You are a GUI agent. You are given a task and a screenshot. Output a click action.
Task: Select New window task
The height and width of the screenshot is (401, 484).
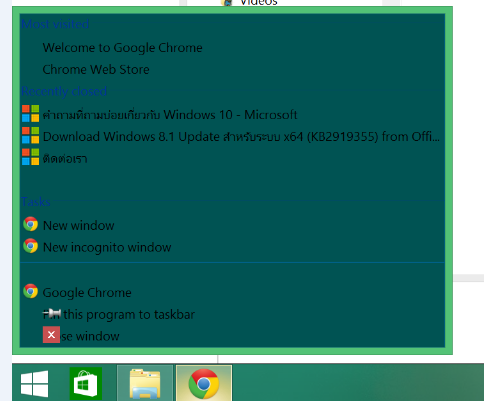(232, 226)
